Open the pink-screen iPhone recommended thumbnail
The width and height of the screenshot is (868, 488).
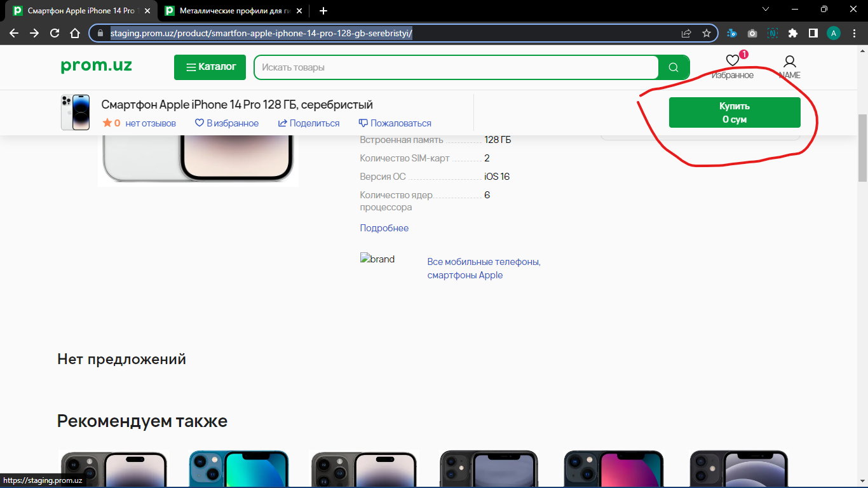614,469
